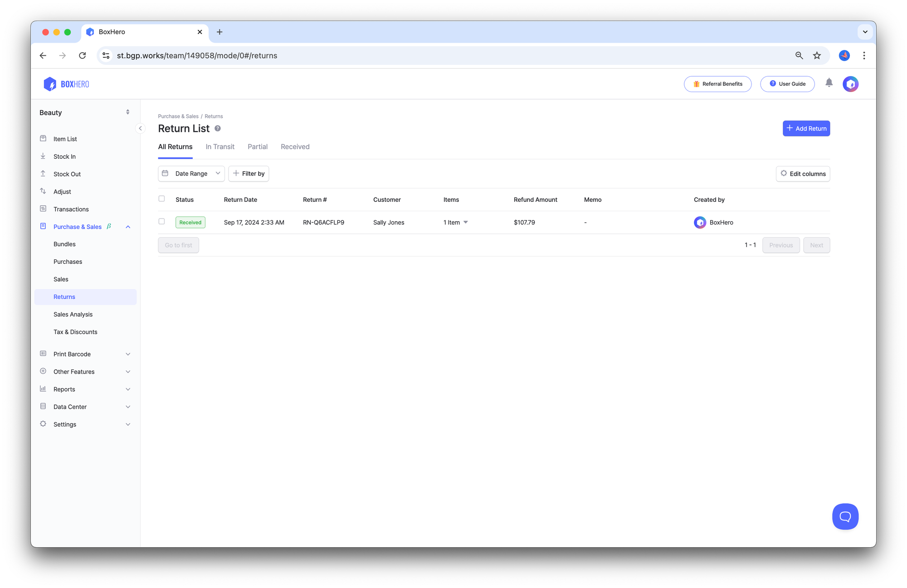Image resolution: width=907 pixels, height=588 pixels.
Task: Click the Stock Out icon in sidebar
Action: [x=44, y=174]
